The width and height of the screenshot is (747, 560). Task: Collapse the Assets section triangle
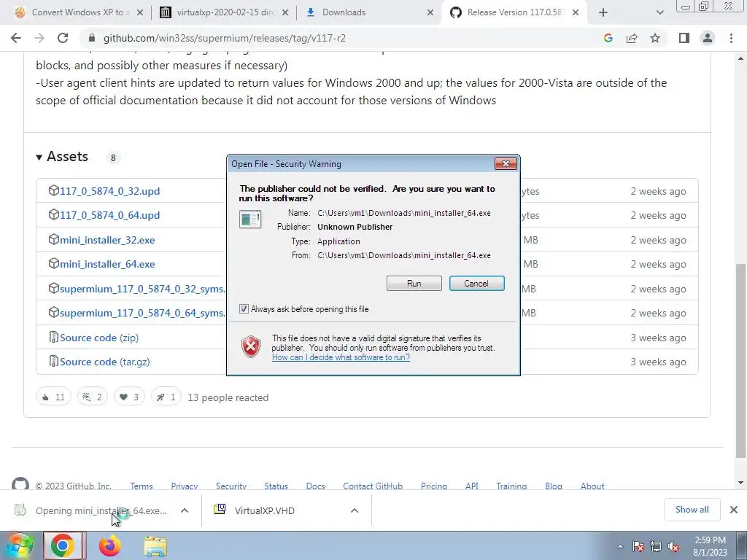tap(39, 157)
